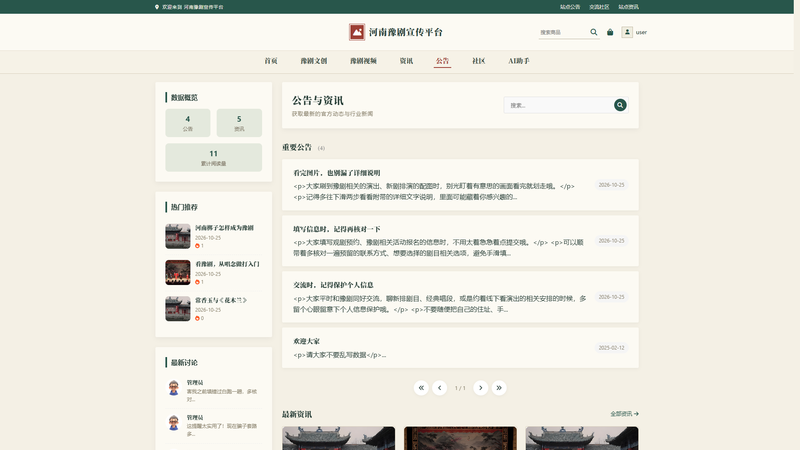This screenshot has height=450, width=800.
Task: Open thumbnail for 河南梆子怎样成为豫剧
Action: 178,236
